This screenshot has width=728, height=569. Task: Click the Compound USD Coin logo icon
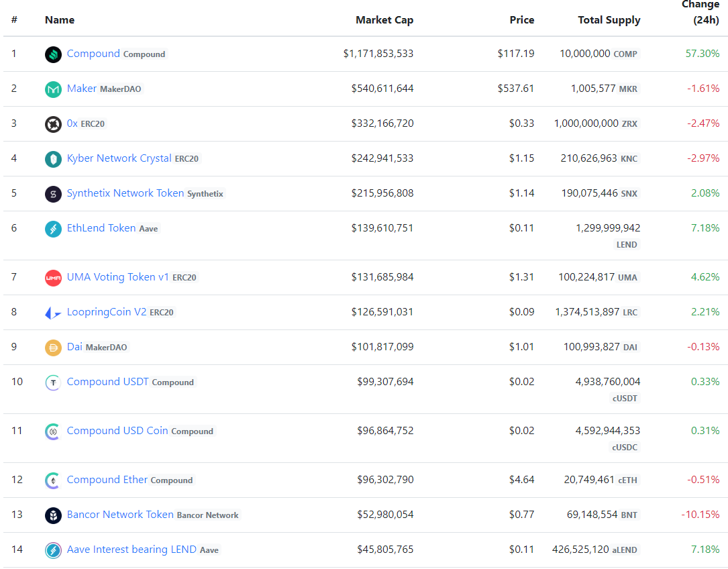click(54, 431)
